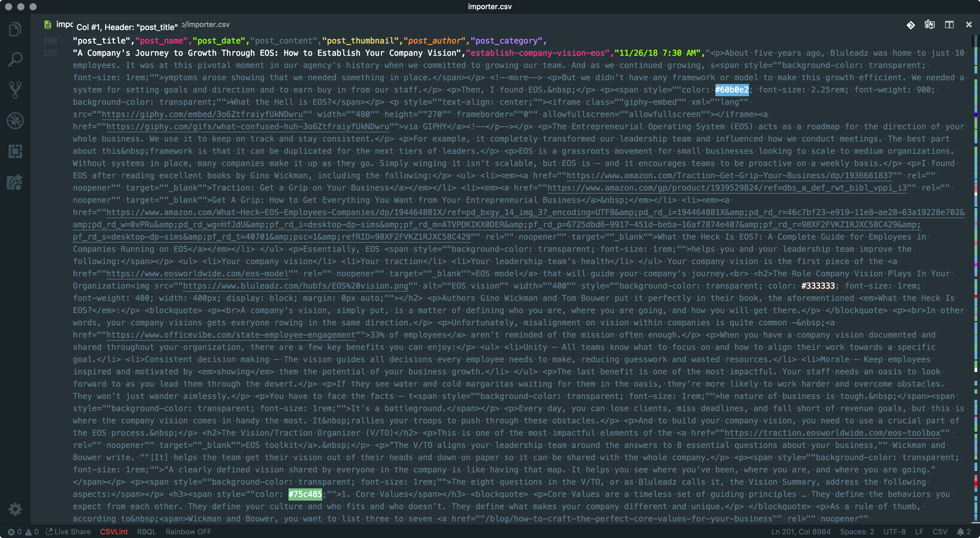Open the Live Share activity bar panel
This screenshot has width=980, height=538.
click(15, 182)
